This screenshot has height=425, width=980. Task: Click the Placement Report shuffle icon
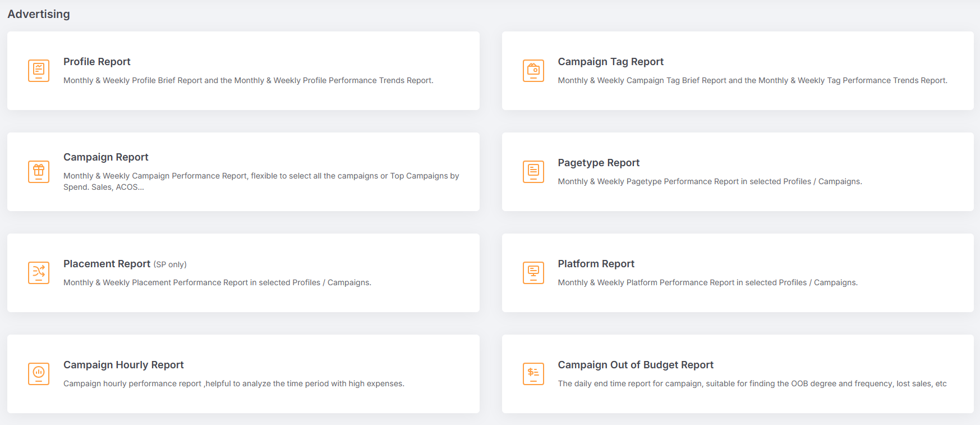(39, 272)
